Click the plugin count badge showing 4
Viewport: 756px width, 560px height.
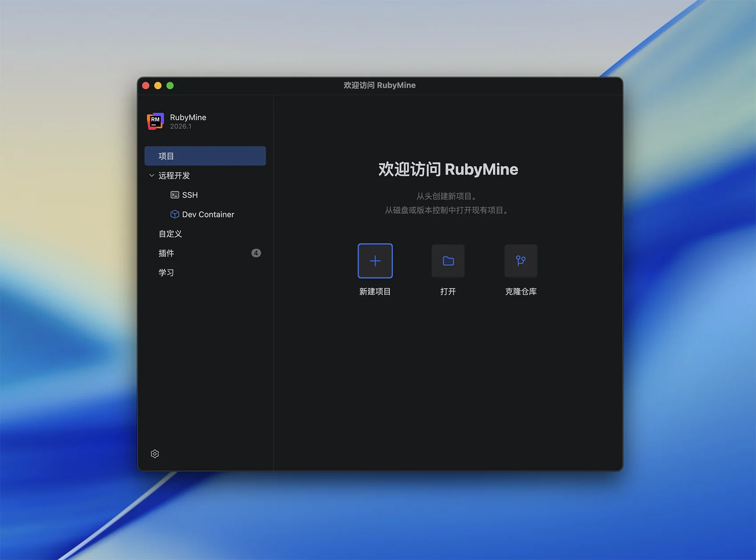[x=256, y=253]
